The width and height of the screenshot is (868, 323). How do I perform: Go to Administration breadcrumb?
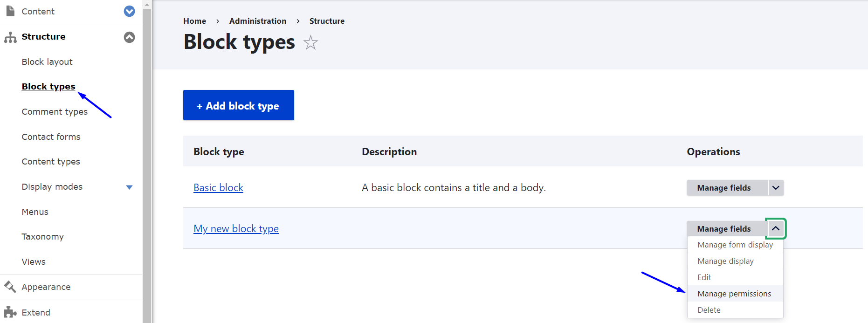(257, 21)
